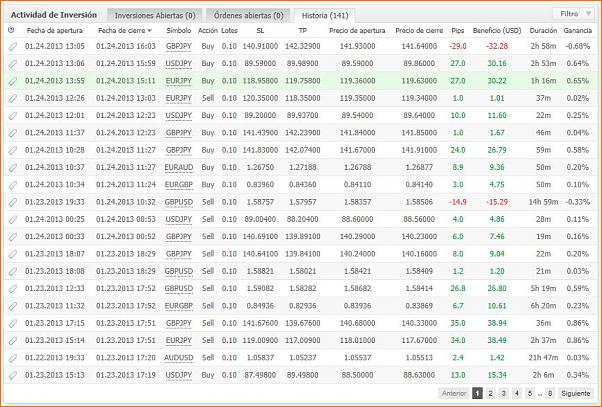602x407 pixels.
Task: Sort by Duración column header
Action: click(x=543, y=30)
